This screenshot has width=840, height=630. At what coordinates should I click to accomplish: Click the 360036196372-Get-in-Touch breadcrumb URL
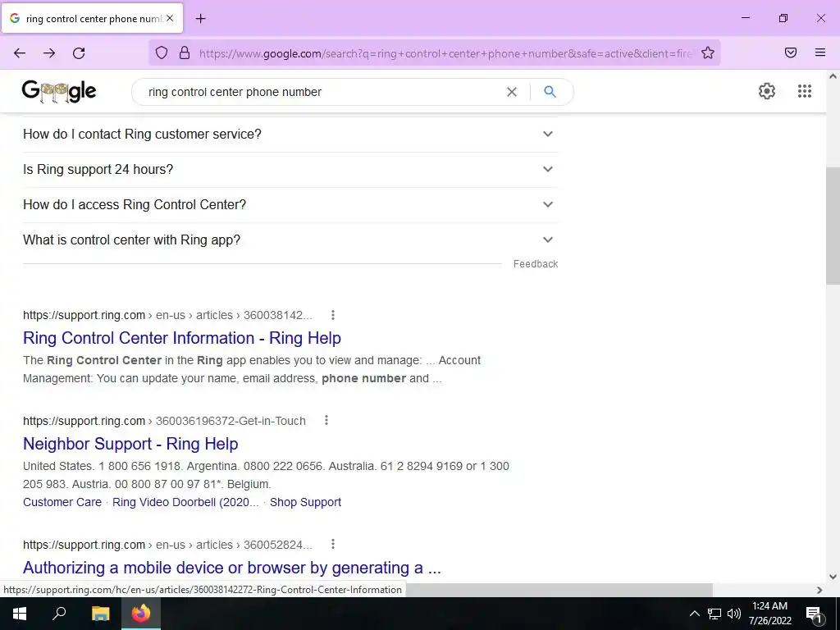164,421
